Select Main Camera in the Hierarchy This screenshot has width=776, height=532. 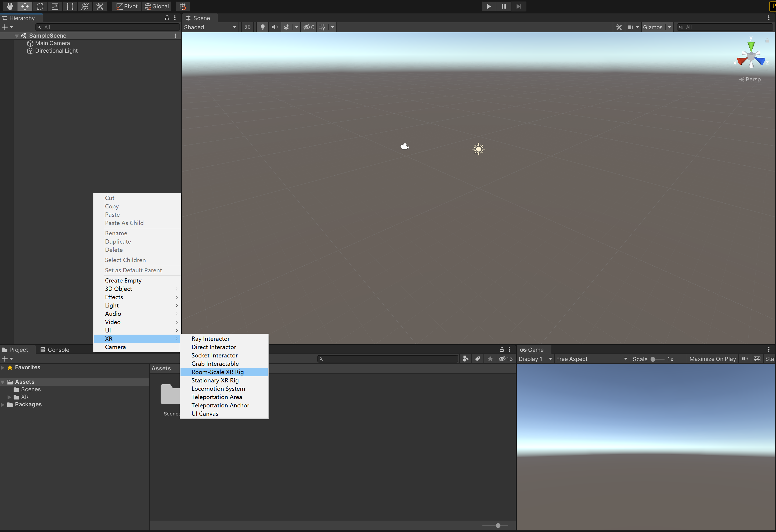click(x=52, y=43)
